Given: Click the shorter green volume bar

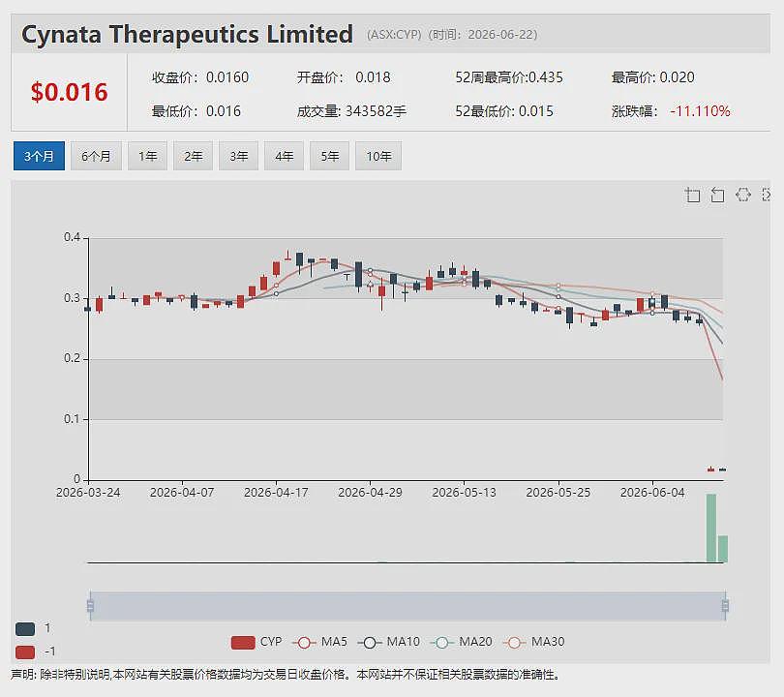Looking at the screenshot, I should pos(722,549).
